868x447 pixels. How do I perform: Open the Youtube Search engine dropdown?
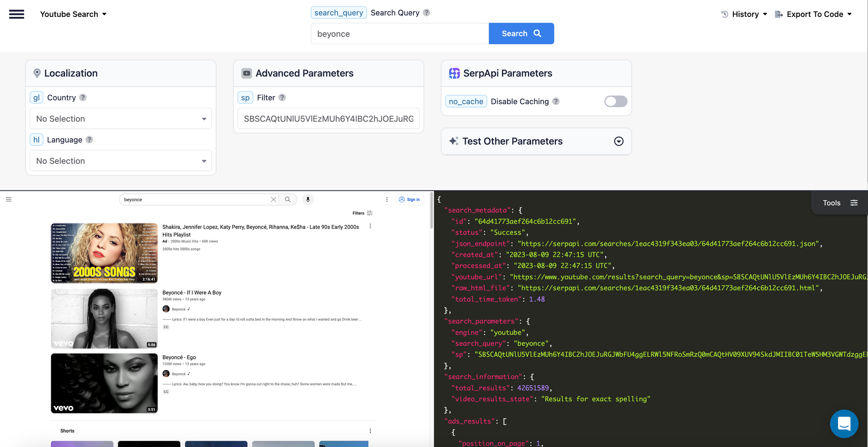tap(73, 14)
